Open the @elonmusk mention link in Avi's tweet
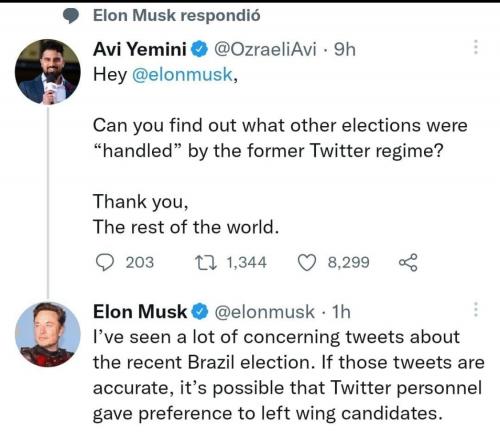The width and height of the screenshot is (500, 432). tap(182, 74)
